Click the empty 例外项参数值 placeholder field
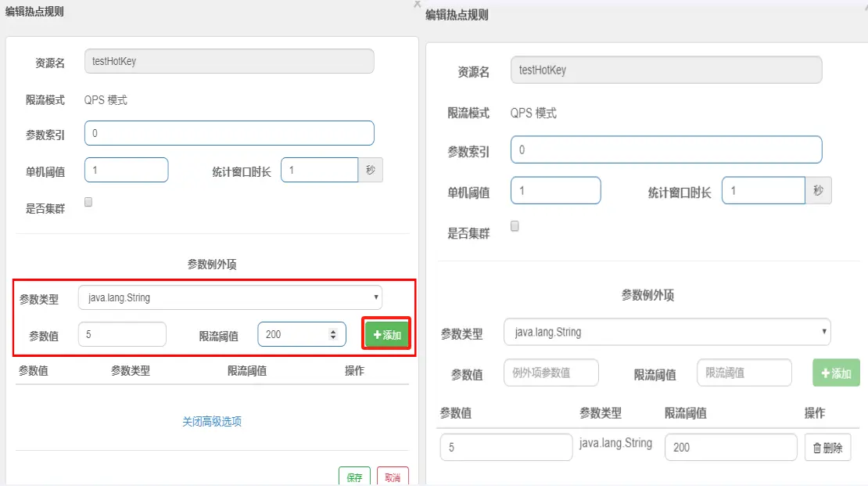868x486 pixels. click(x=551, y=373)
